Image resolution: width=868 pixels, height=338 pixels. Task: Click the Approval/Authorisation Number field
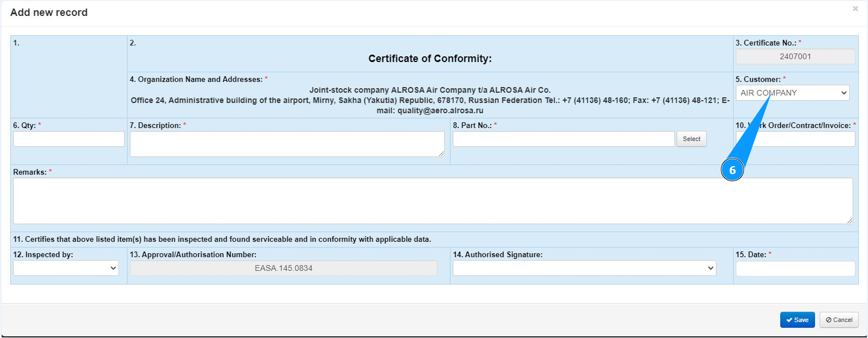pos(284,268)
